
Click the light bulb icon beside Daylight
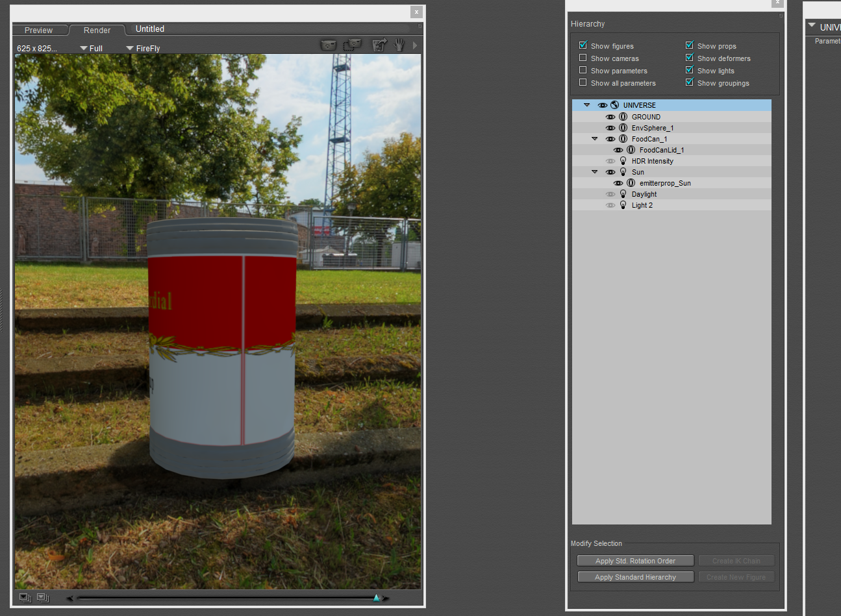click(x=623, y=194)
